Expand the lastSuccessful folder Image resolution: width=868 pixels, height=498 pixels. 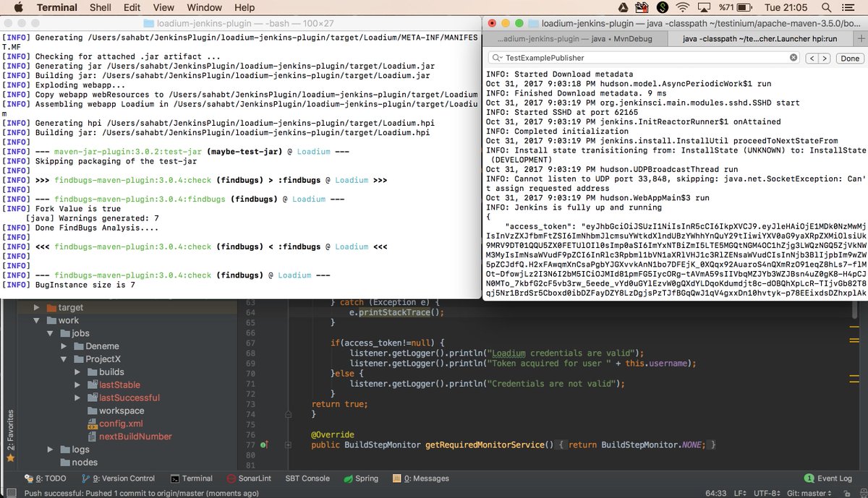click(78, 398)
